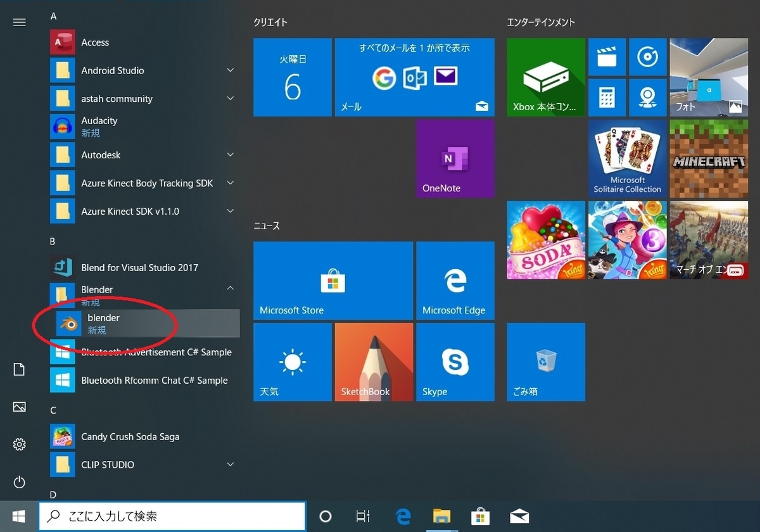Open the 天気 weather tile
The height and width of the screenshot is (532, 760).
click(293, 362)
